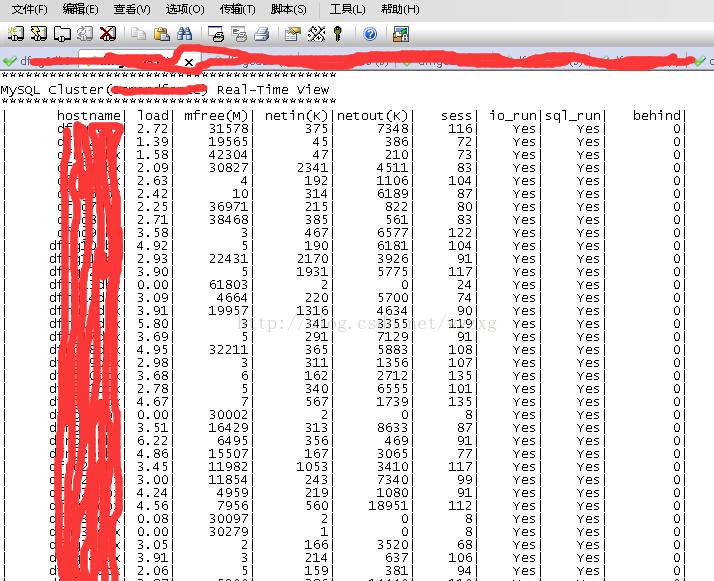Close the active session tab with X
This screenshot has height=581, width=714.
tap(189, 62)
